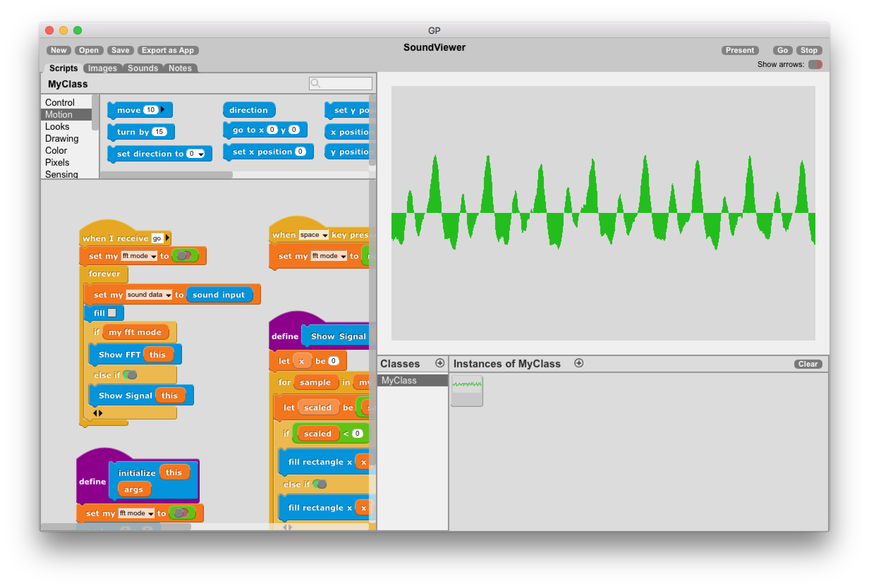
Task: Click the New button
Action: [x=59, y=50]
